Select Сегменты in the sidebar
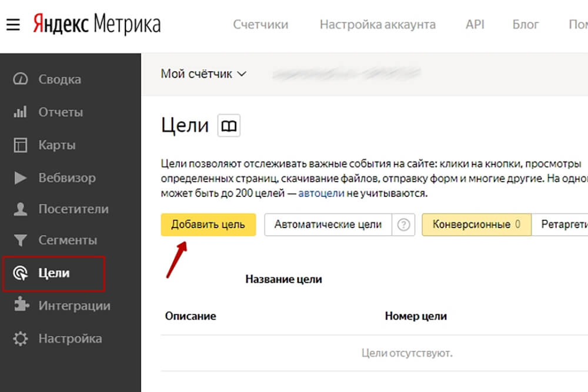This screenshot has height=392, width=588. coord(68,240)
